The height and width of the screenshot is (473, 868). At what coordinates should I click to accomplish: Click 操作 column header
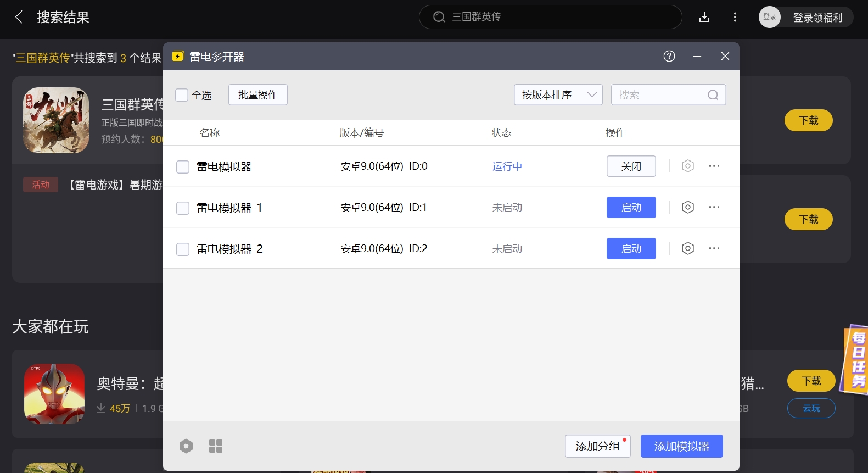(615, 133)
